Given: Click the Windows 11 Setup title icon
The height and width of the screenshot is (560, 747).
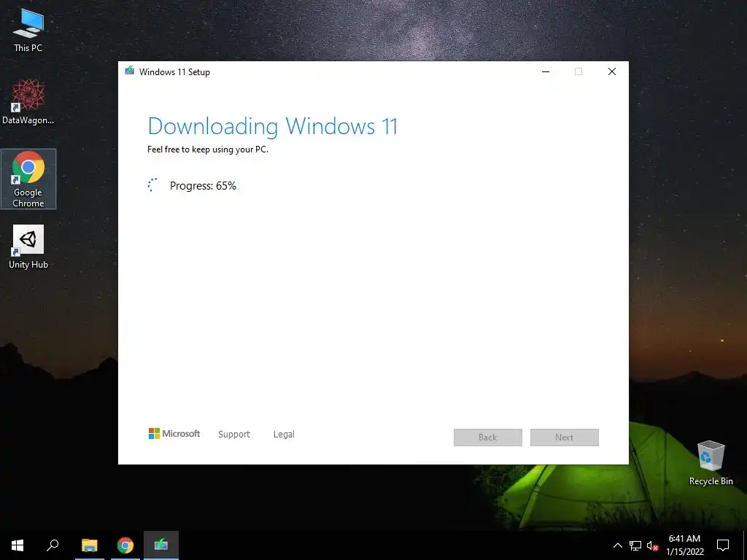Looking at the screenshot, I should click(129, 71).
